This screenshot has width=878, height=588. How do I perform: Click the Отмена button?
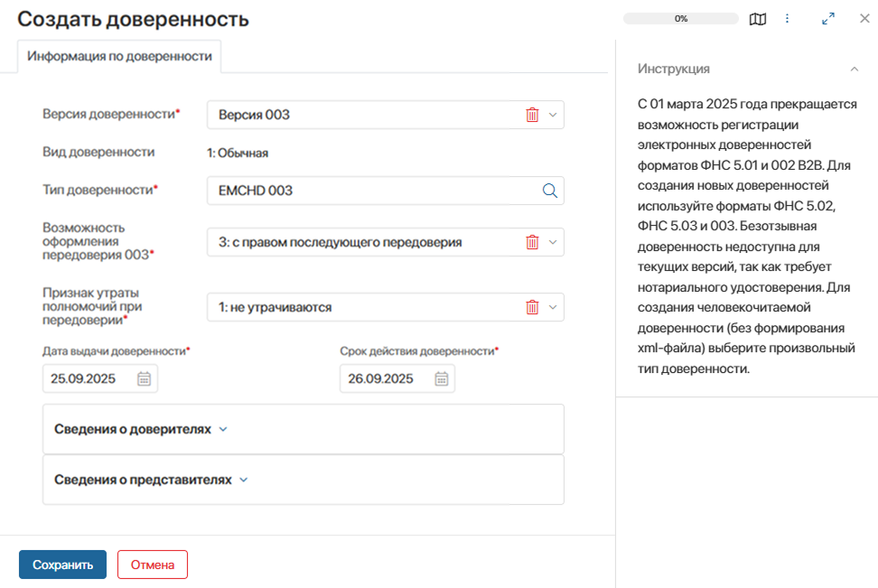[153, 565]
